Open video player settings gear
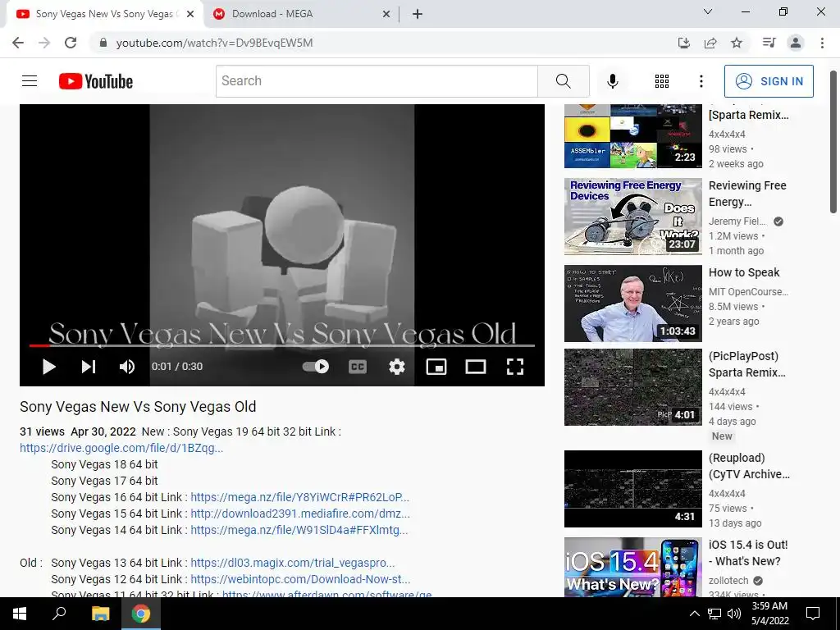Image resolution: width=840 pixels, height=630 pixels. [396, 367]
